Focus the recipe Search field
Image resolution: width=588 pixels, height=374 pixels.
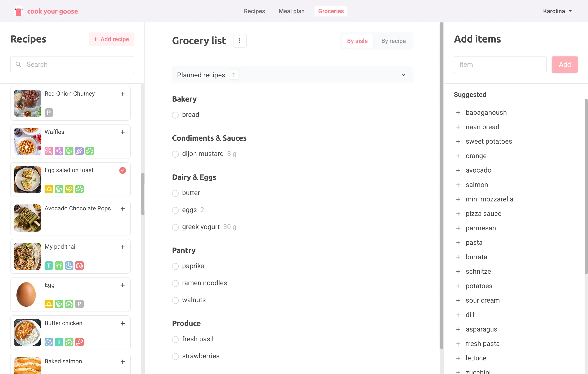point(72,65)
